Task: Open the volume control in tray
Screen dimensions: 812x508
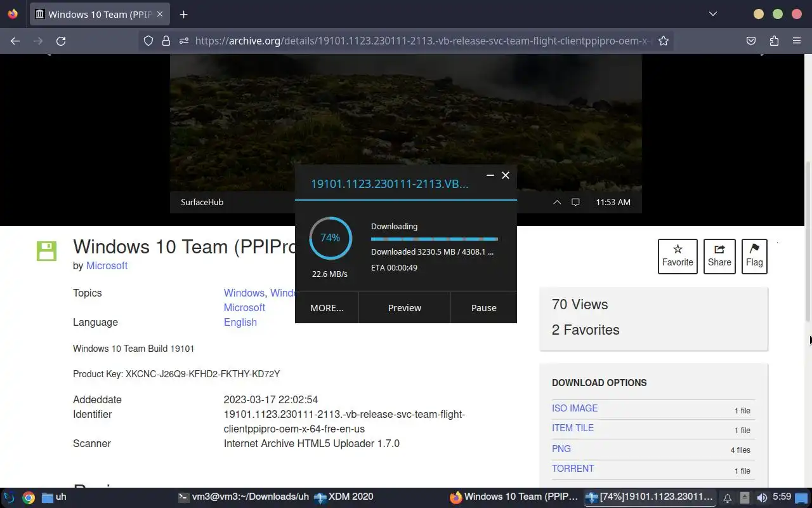Action: pos(762,498)
